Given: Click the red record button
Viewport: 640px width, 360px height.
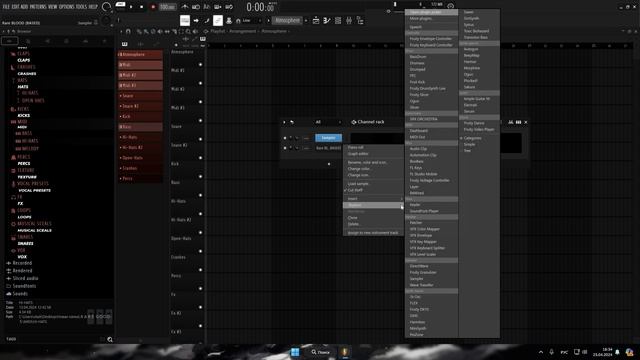Looking at the screenshot, I should tap(153, 7).
